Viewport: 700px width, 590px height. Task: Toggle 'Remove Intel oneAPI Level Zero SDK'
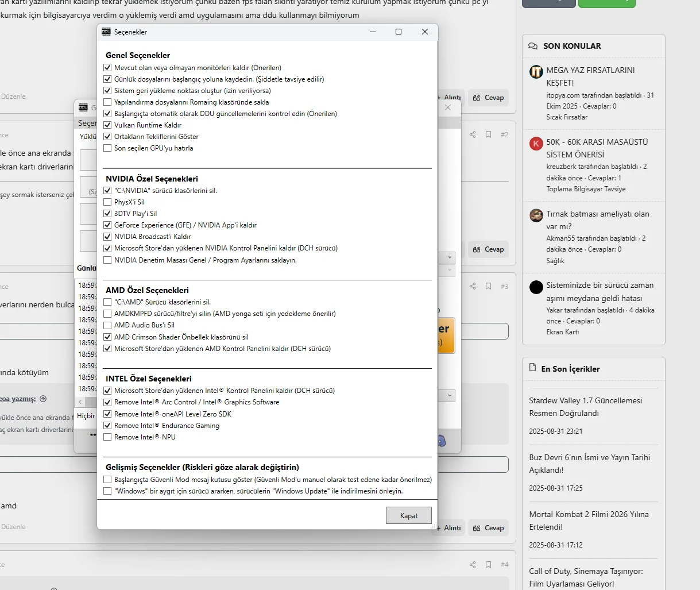107,414
